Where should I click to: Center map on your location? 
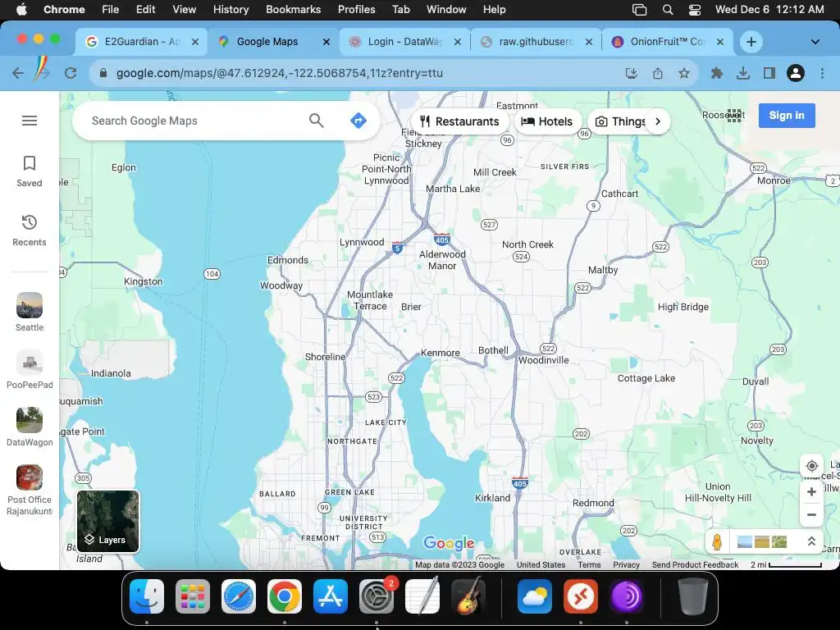[811, 466]
